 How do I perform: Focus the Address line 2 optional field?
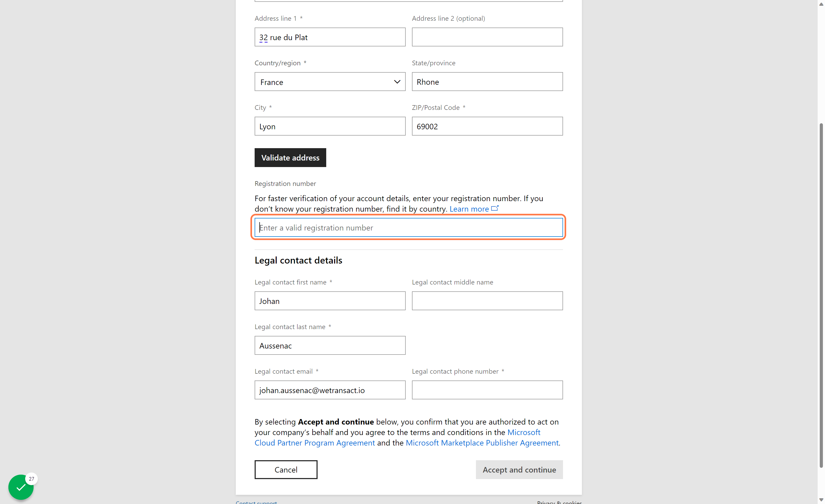click(487, 37)
